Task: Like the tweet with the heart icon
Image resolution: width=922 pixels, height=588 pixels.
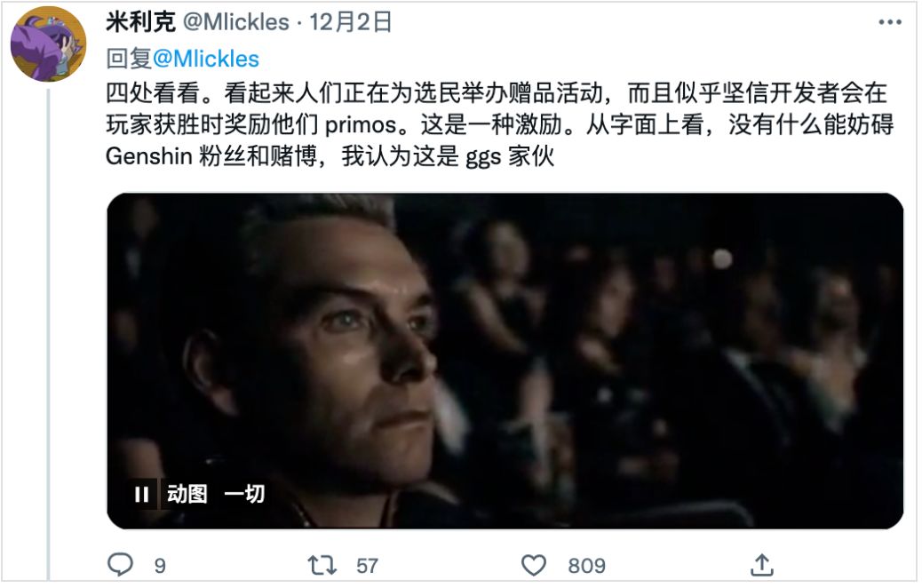Action: tap(533, 565)
